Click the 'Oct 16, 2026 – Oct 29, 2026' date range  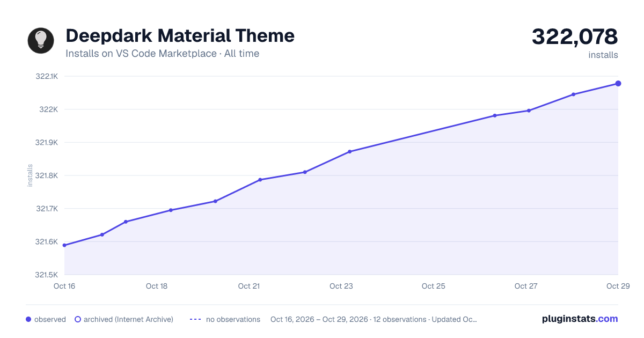(319, 319)
